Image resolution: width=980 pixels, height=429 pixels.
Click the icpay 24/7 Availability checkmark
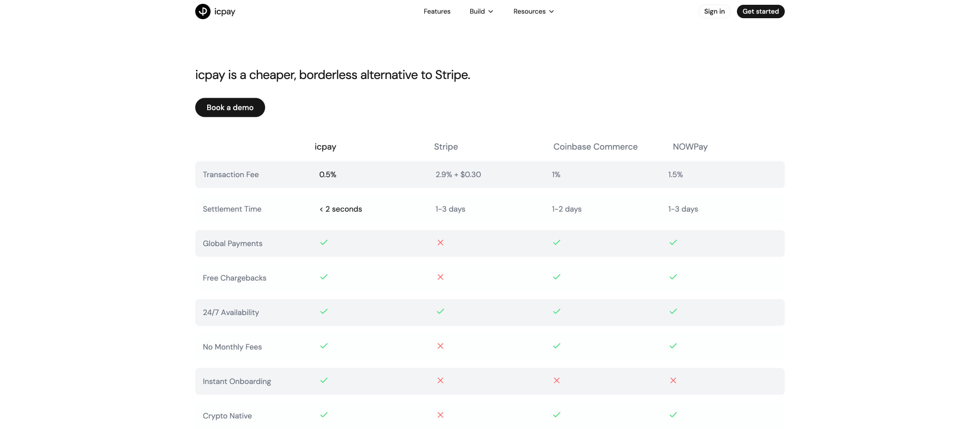(x=324, y=312)
